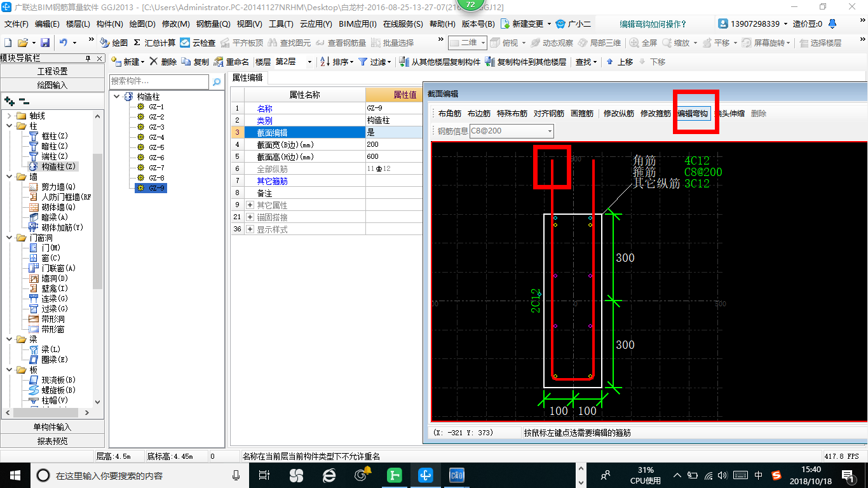Viewport: 868px width, 488px height.
Task: Open the BIM应用(I) menu
Action: click(358, 24)
